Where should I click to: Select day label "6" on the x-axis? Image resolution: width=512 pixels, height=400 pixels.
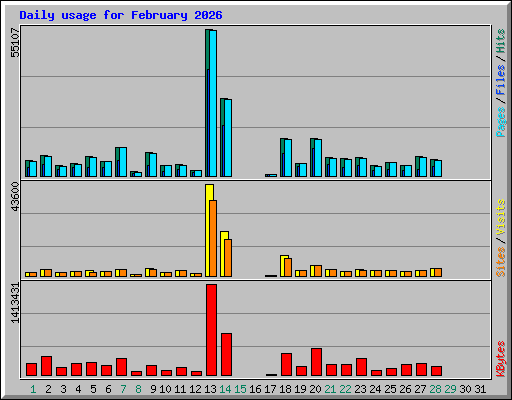click(108, 389)
